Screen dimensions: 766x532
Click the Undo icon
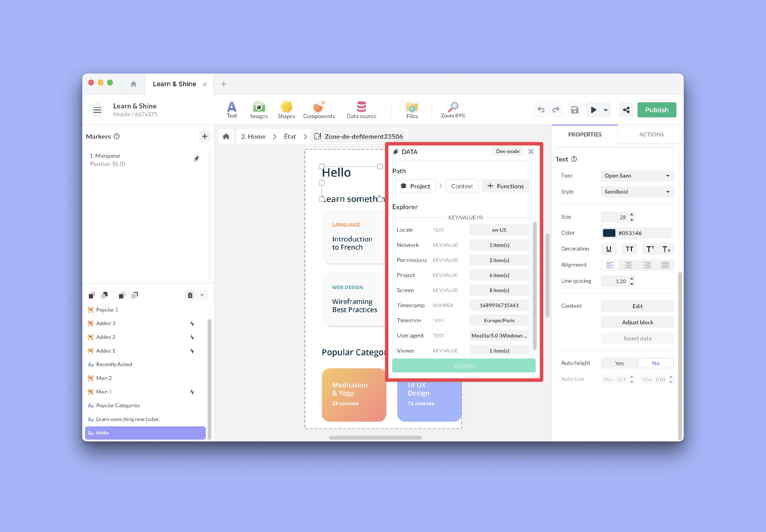(541, 110)
